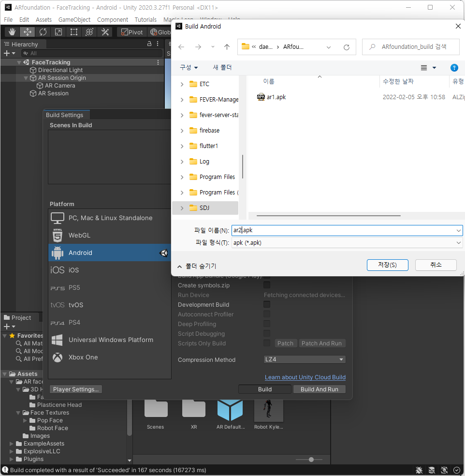Switch to the Project tab

point(17,317)
